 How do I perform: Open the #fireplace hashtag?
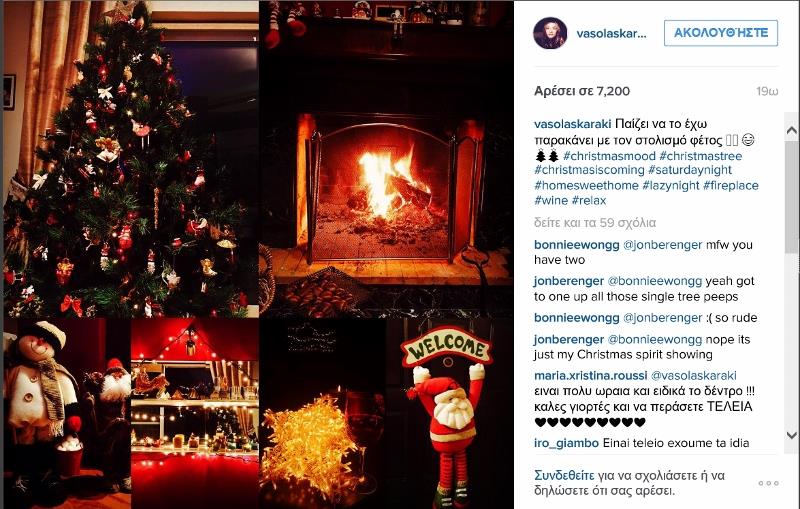coord(731,186)
